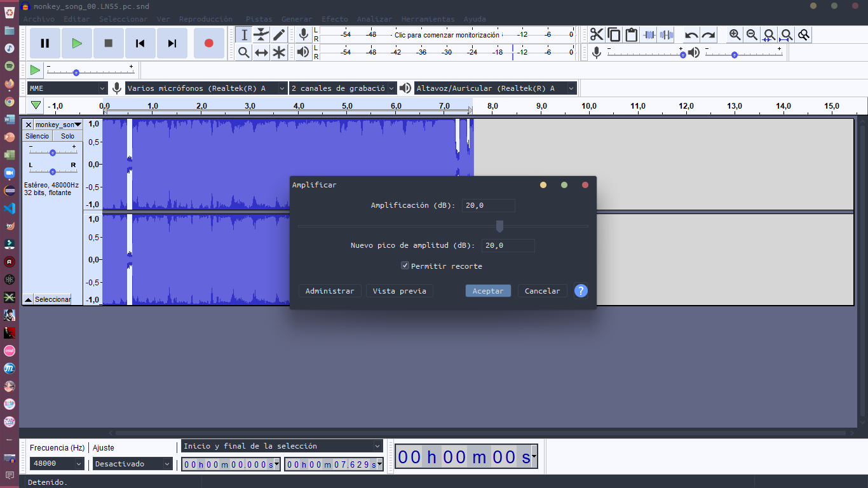The height and width of the screenshot is (488, 868).
Task: Open the recording device dropdown Varios micrófonos
Action: (x=207, y=88)
